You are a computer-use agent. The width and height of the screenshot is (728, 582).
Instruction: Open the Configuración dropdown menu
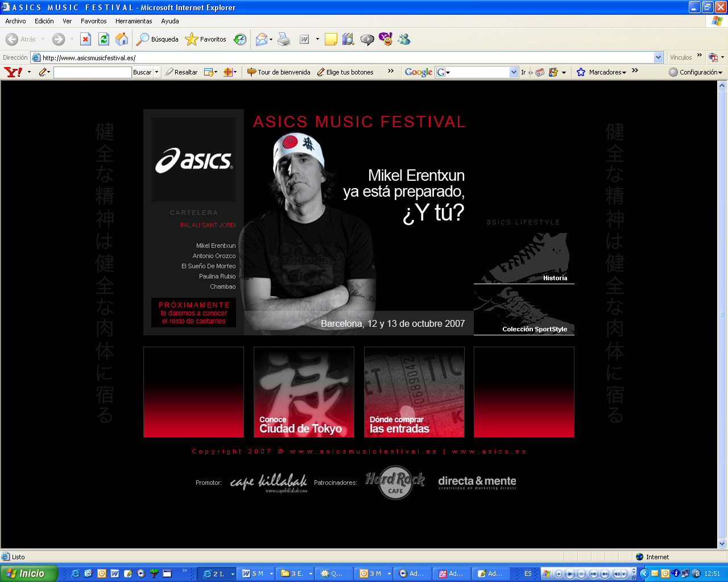[x=696, y=72]
